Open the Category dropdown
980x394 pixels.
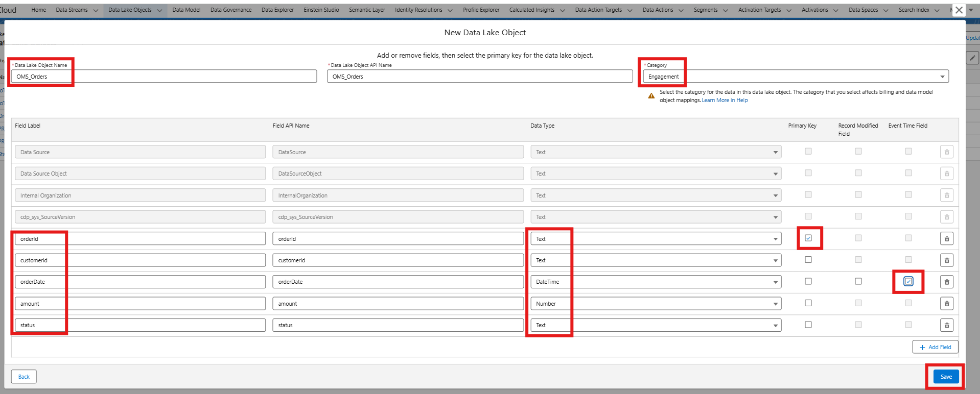pos(795,77)
